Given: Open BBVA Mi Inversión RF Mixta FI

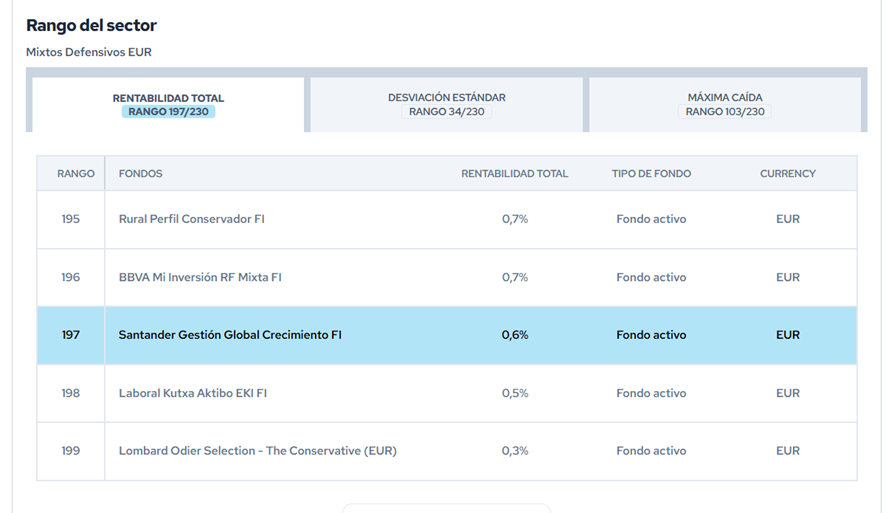Looking at the screenshot, I should point(200,277).
